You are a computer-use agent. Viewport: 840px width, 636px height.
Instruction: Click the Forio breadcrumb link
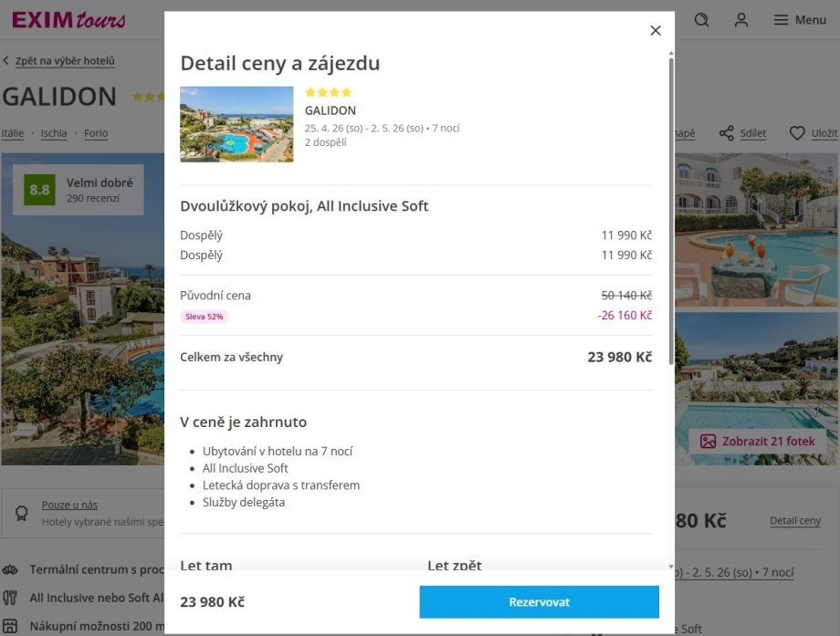[x=96, y=133]
